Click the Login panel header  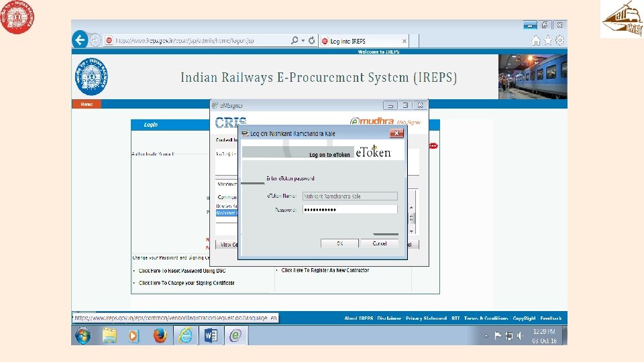[x=171, y=125]
